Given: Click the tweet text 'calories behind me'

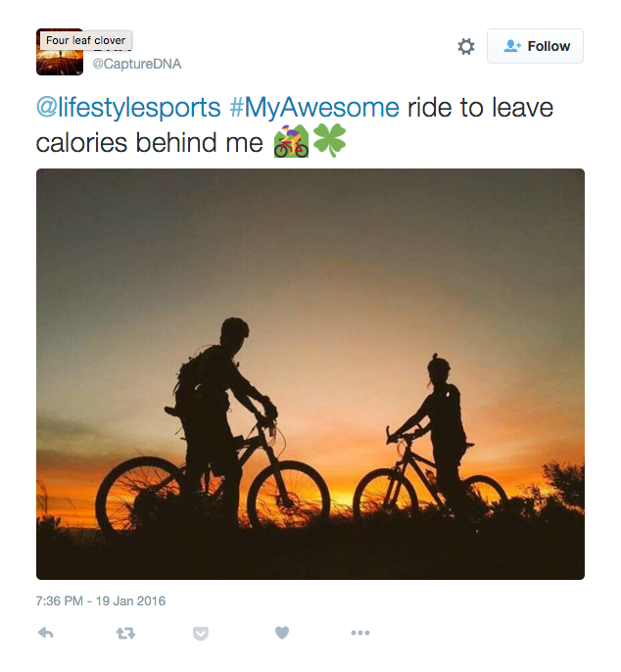Looking at the screenshot, I should (149, 143).
